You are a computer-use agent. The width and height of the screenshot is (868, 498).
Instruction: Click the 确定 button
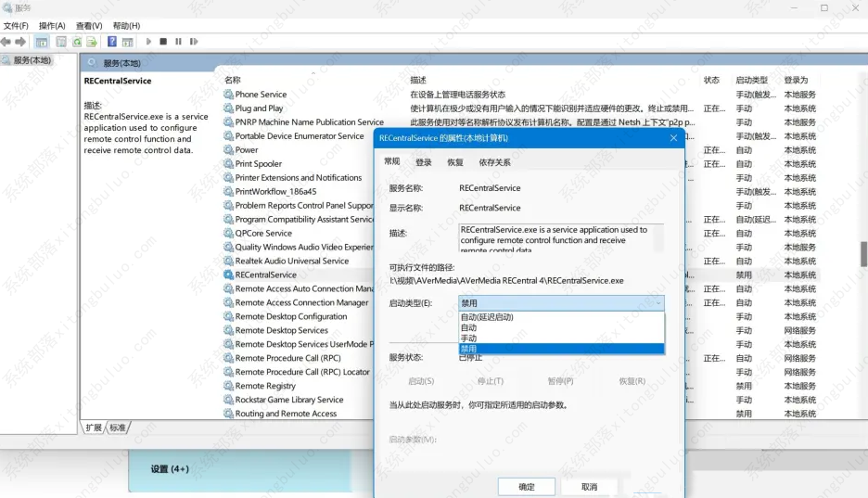point(526,487)
